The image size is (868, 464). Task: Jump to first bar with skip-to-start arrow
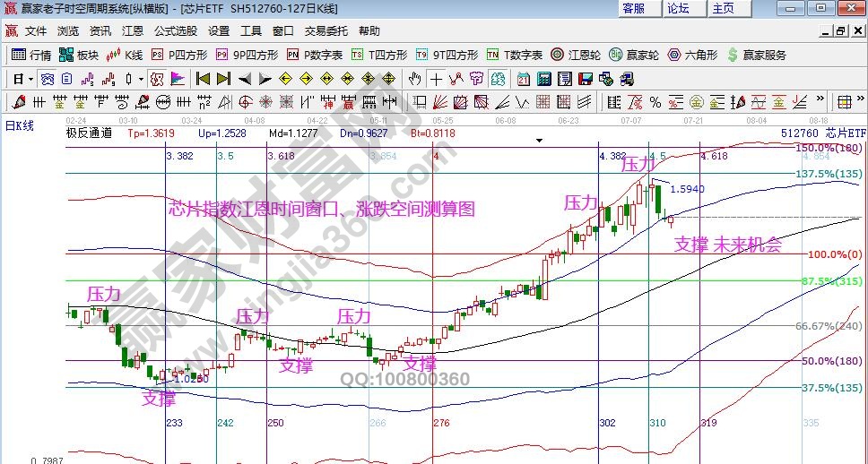click(x=203, y=79)
